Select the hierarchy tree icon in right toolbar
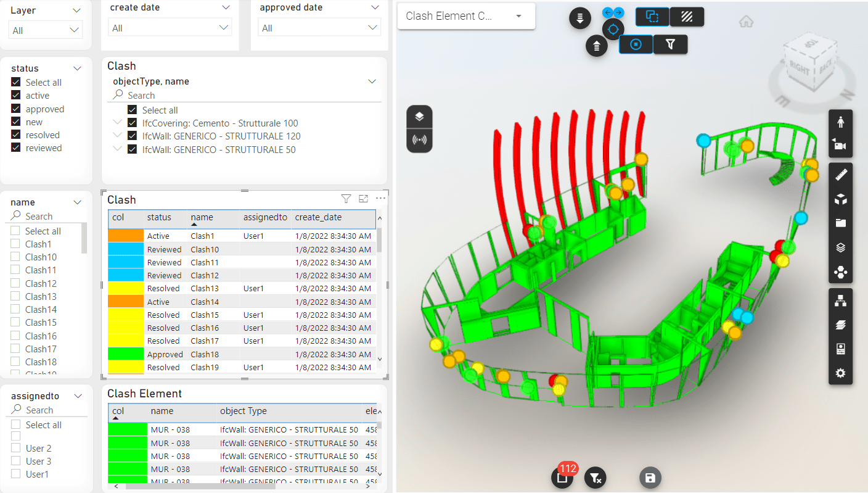Screen dimensions: 868x493 (840, 301)
